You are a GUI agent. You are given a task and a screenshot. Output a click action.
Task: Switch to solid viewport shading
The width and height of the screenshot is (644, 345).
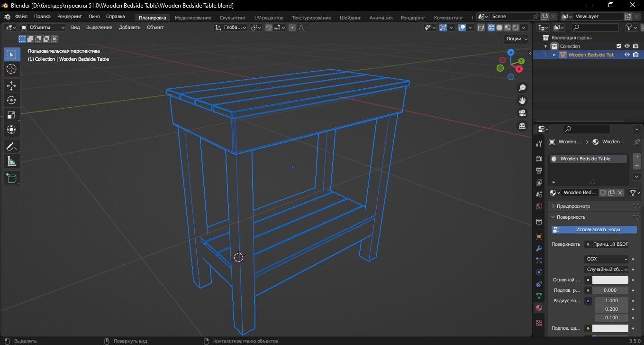[499, 28]
